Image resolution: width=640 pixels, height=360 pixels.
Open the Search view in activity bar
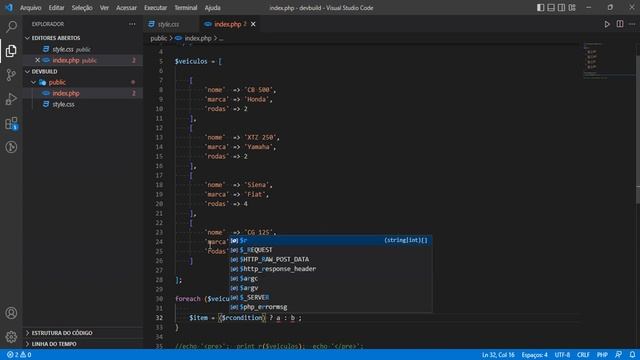(x=11, y=27)
